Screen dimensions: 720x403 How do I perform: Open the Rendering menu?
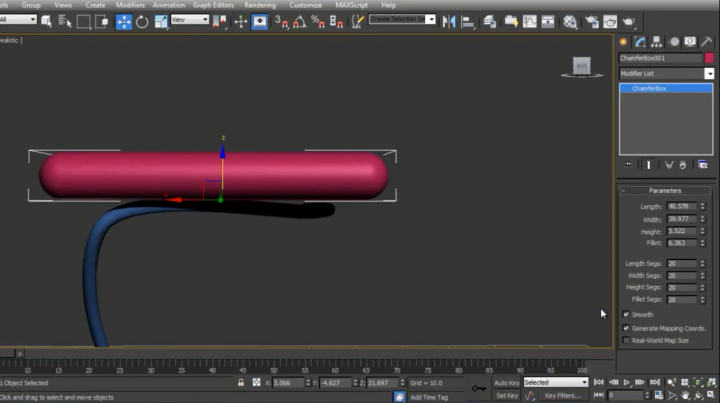[x=259, y=5]
